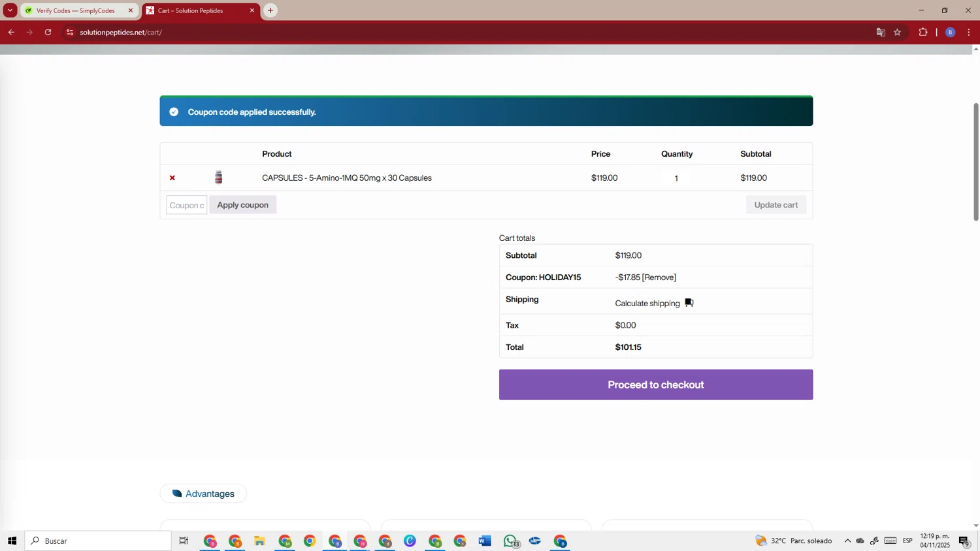Click the Coupon: HOLIDAY15 label
980x551 pixels.
click(544, 277)
